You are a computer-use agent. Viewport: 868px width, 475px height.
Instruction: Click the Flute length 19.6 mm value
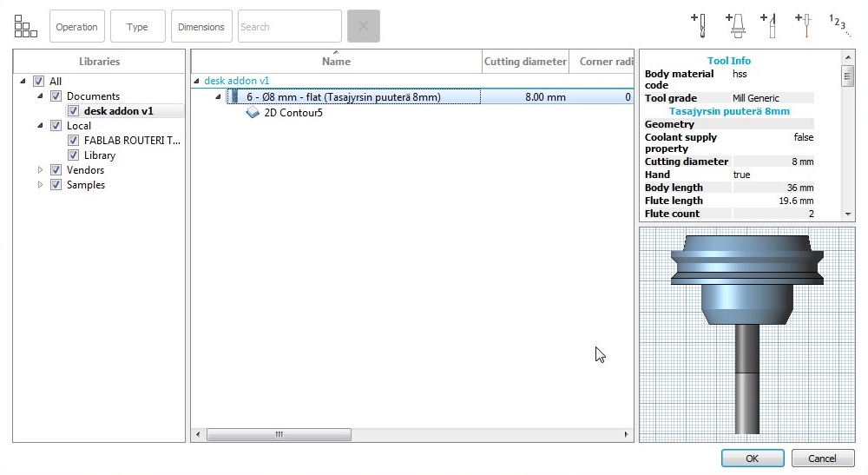(796, 201)
